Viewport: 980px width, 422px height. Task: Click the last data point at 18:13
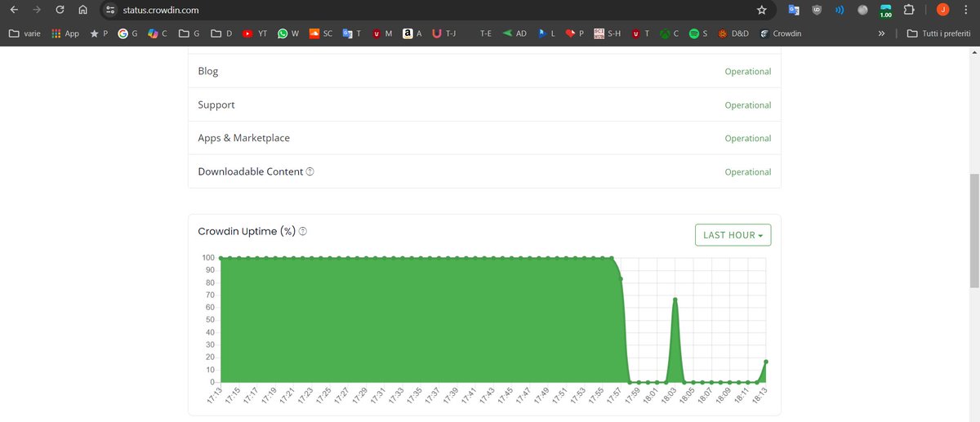[766, 362]
